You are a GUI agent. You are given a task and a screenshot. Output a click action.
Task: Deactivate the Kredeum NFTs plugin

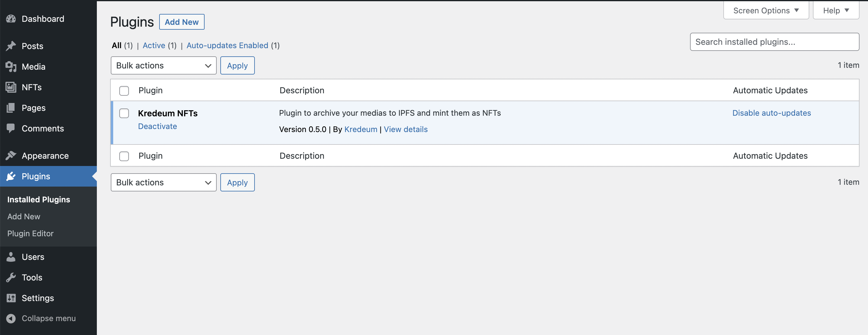point(157,126)
